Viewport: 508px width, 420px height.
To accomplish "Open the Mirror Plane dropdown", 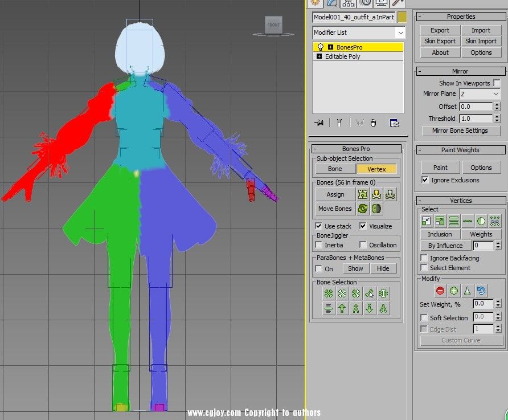I will pyautogui.click(x=480, y=94).
